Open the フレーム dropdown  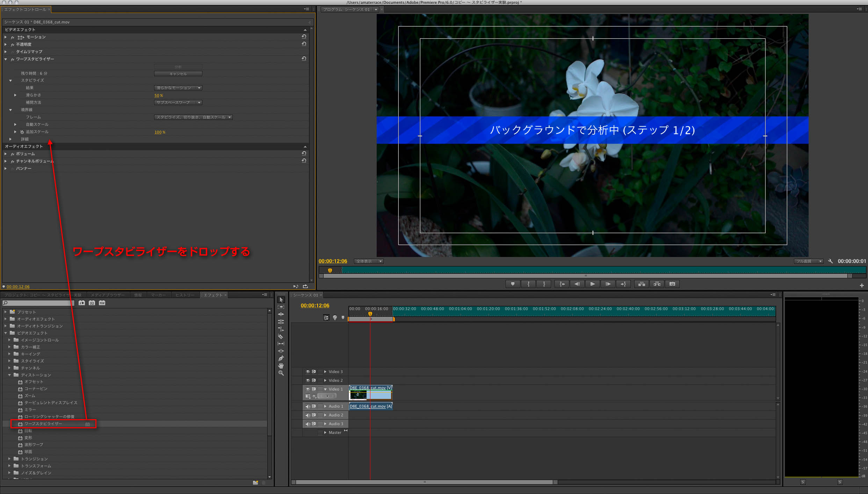point(193,117)
